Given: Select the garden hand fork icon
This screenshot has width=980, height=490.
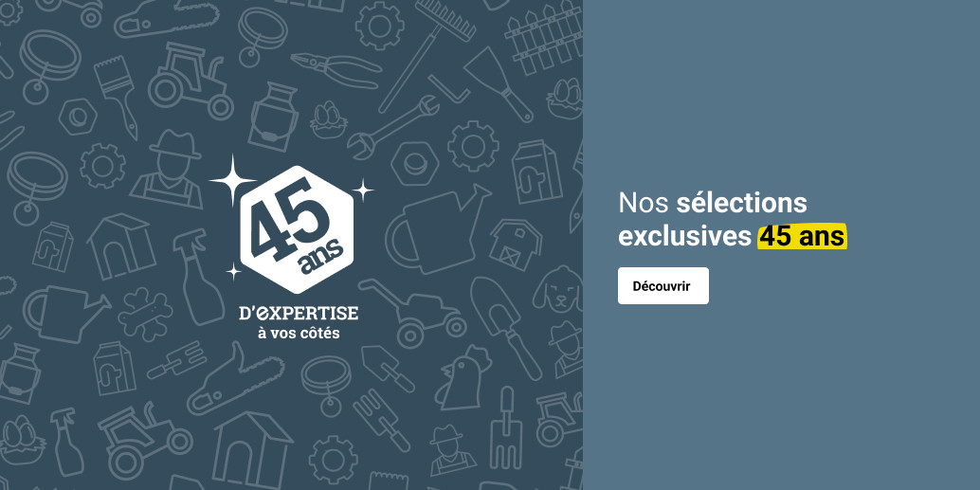Looking at the screenshot, I should (x=505, y=426).
